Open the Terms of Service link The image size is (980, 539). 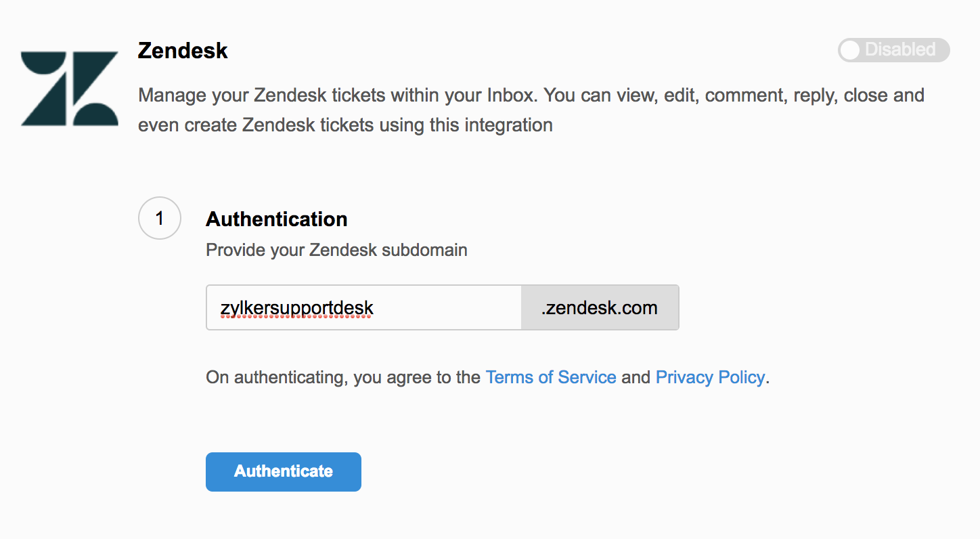point(551,377)
